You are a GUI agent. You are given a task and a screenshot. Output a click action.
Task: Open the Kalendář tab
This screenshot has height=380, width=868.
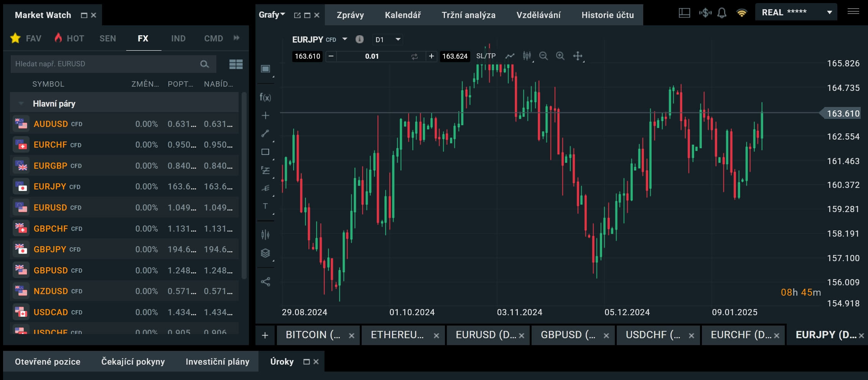coord(402,15)
